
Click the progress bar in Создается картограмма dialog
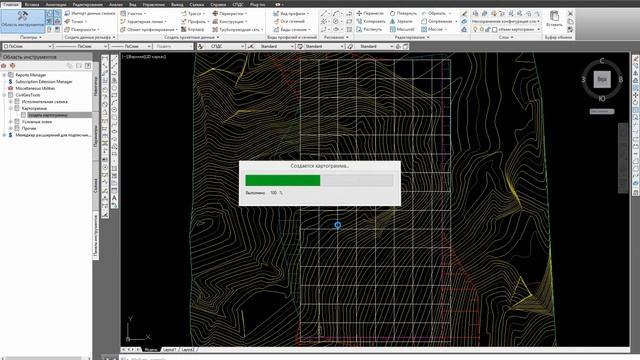coord(319,180)
